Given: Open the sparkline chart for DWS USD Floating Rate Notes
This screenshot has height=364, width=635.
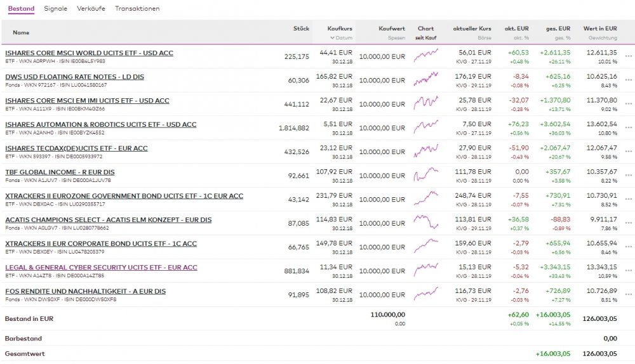Looking at the screenshot, I should coord(425,81).
